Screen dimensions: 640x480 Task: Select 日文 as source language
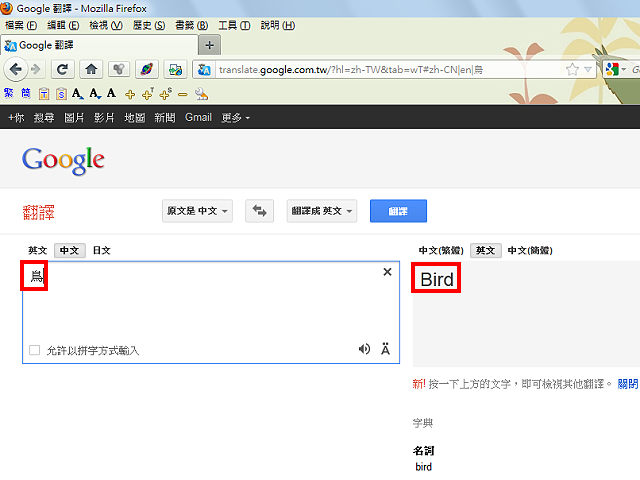coord(102,250)
